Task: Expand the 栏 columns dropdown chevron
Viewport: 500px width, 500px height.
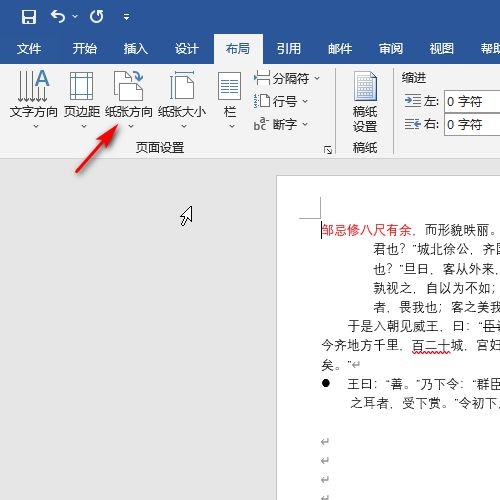Action: [x=232, y=126]
